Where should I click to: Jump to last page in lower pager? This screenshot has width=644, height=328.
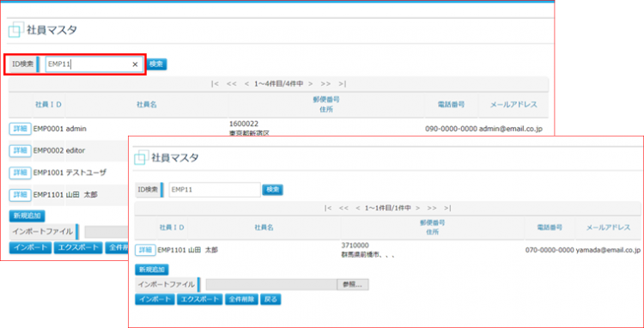pos(447,208)
